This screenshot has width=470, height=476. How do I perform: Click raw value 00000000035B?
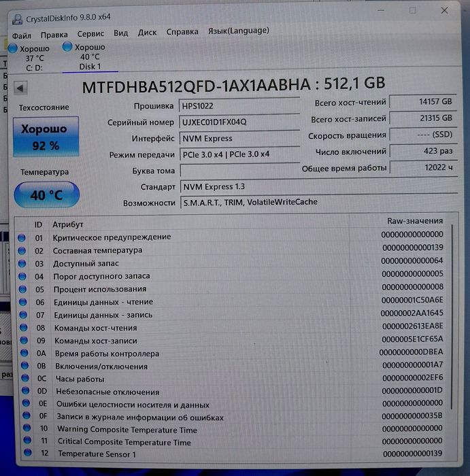[x=412, y=416]
